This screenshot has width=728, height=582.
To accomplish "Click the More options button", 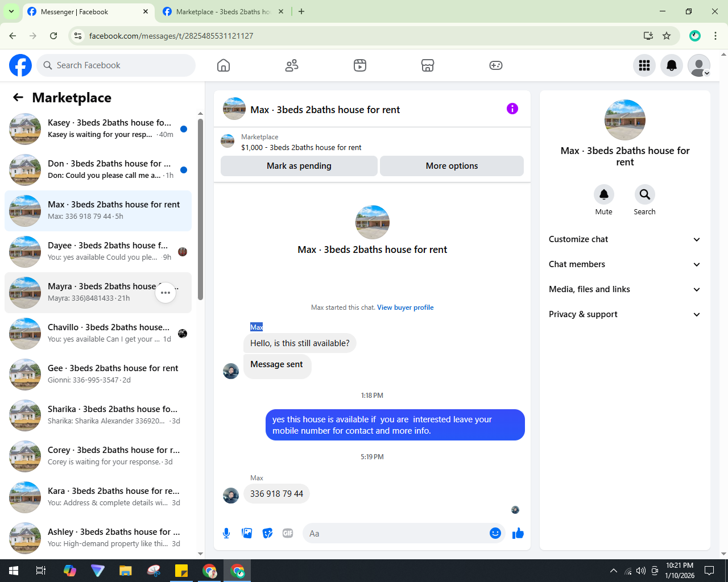I will (452, 166).
